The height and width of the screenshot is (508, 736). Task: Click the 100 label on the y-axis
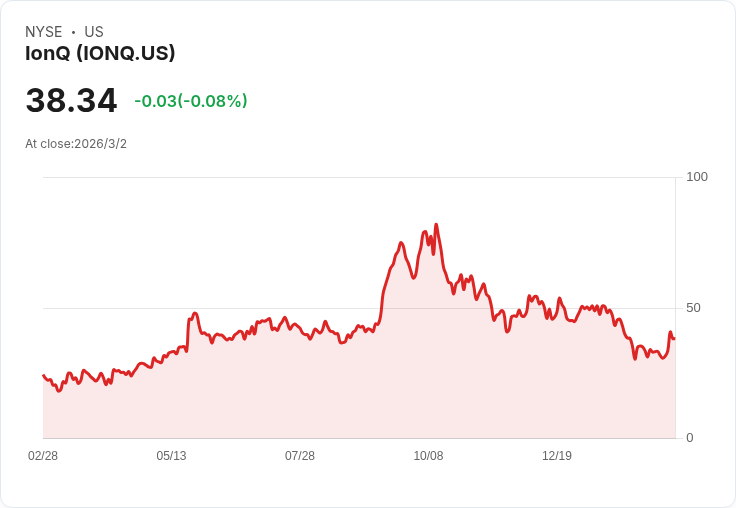tap(697, 177)
